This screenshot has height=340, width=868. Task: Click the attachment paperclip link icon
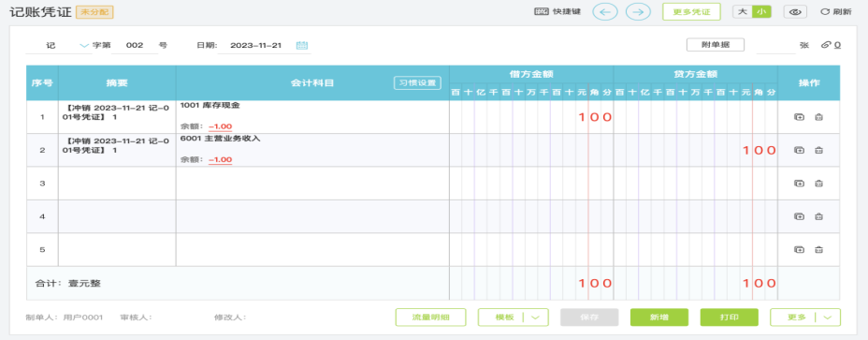click(826, 45)
